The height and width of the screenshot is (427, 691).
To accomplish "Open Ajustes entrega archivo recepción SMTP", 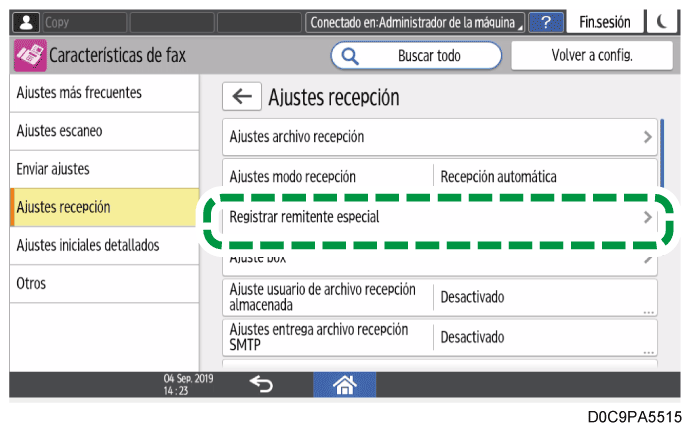I will pyautogui.click(x=439, y=337).
